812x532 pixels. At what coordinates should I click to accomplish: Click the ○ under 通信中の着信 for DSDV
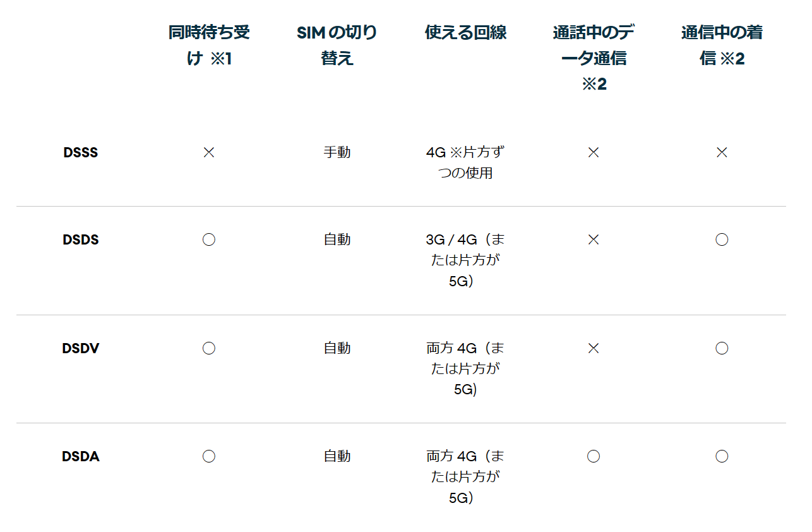[x=722, y=348]
